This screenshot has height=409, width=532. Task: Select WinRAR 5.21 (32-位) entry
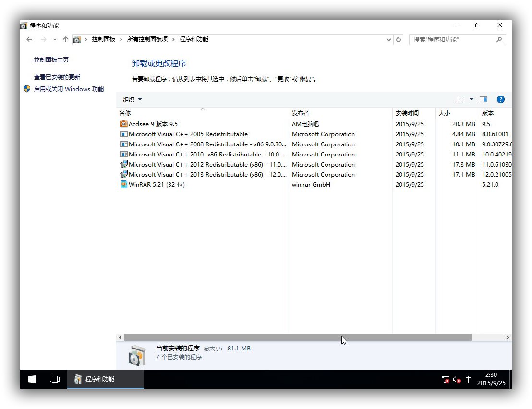[x=157, y=184]
